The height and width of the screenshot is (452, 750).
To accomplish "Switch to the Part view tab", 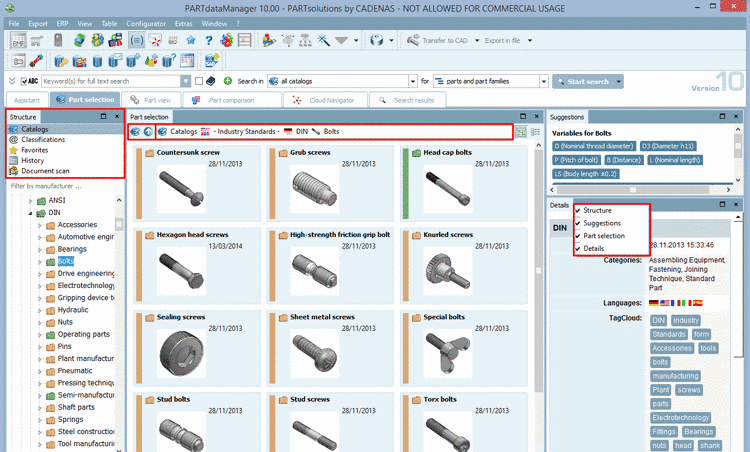I will click(151, 100).
